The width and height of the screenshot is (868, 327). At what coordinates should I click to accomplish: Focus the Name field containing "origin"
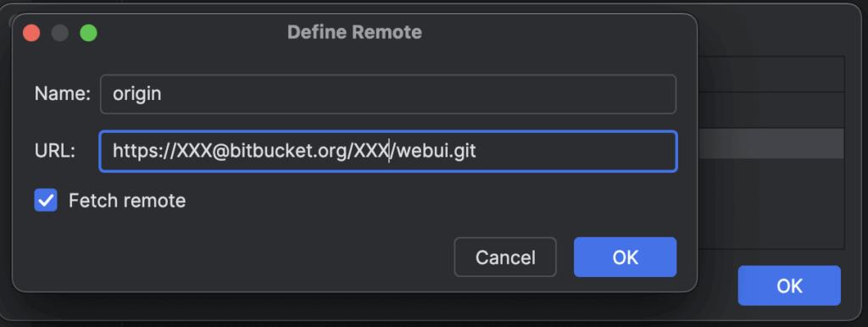[x=388, y=94]
